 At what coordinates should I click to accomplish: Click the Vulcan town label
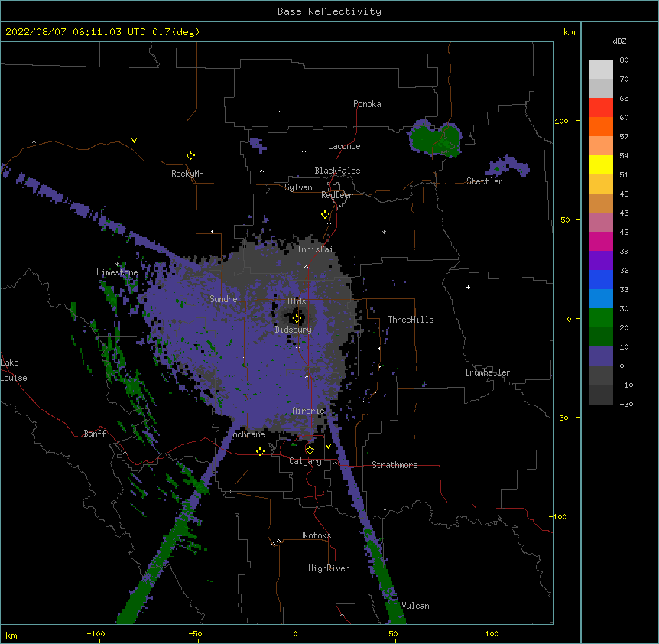pyautogui.click(x=415, y=606)
